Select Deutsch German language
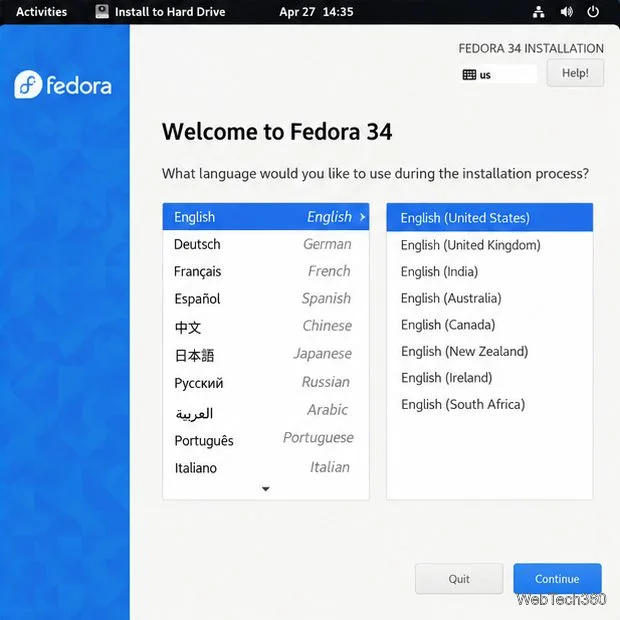This screenshot has height=620, width=620. pos(266,244)
